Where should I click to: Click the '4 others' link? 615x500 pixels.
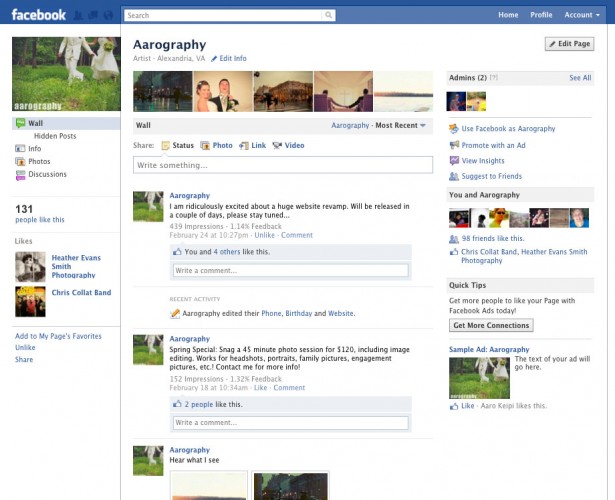[227, 252]
